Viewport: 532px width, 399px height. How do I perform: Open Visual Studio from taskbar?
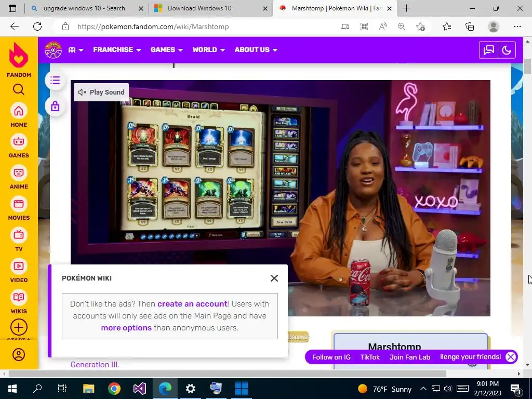[139, 389]
